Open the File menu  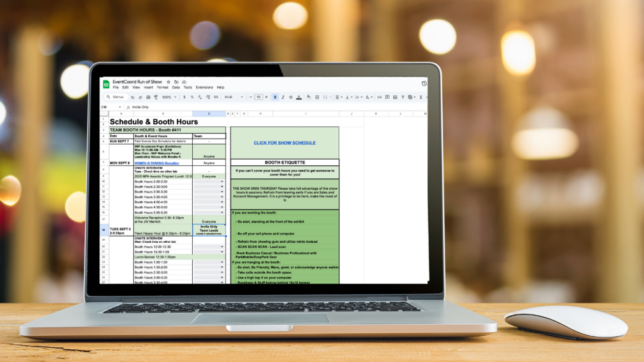(116, 87)
